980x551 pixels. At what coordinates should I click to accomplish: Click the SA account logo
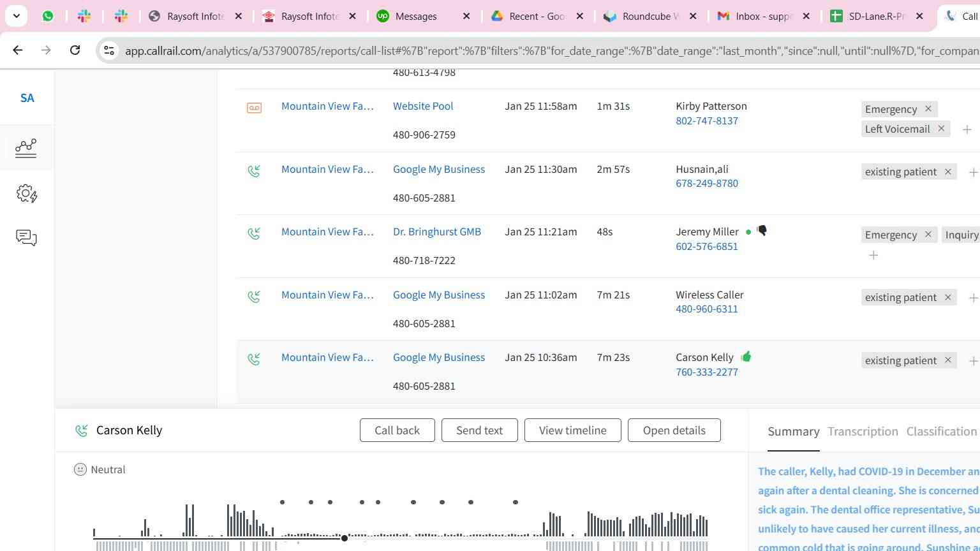[27, 98]
